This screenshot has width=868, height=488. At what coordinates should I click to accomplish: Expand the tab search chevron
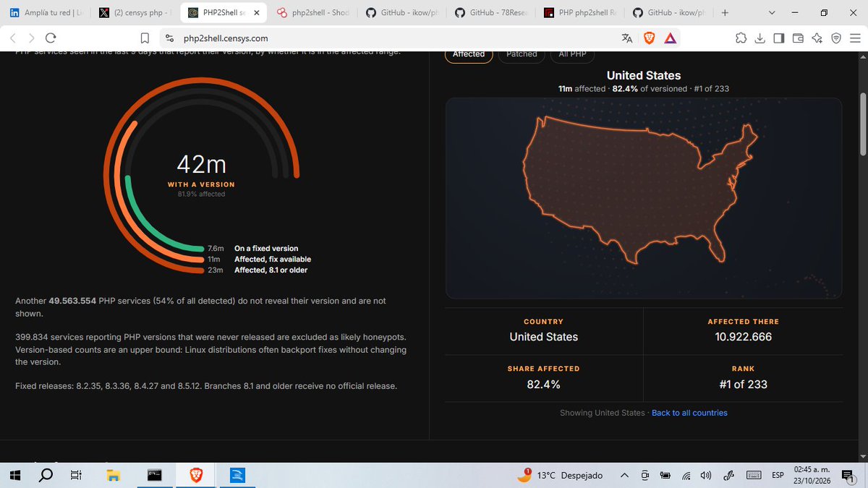point(772,13)
